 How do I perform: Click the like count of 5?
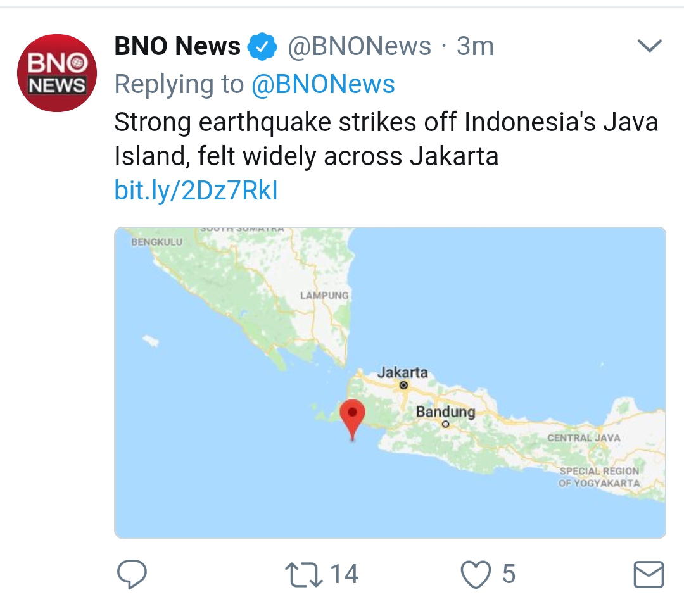509,575
